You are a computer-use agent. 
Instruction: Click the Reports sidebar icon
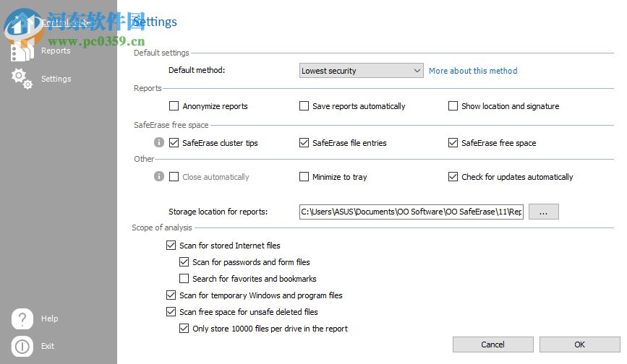pyautogui.click(x=22, y=51)
